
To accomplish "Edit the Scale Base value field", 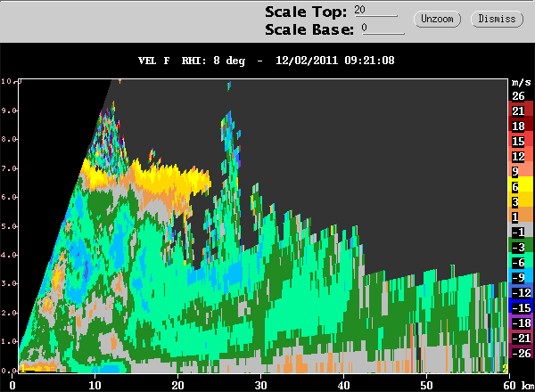I will [x=383, y=29].
